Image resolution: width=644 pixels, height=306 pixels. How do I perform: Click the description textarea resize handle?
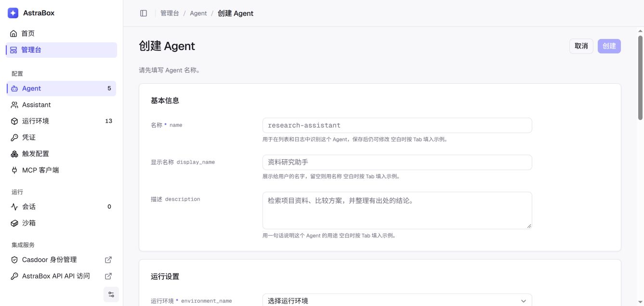pos(529,226)
